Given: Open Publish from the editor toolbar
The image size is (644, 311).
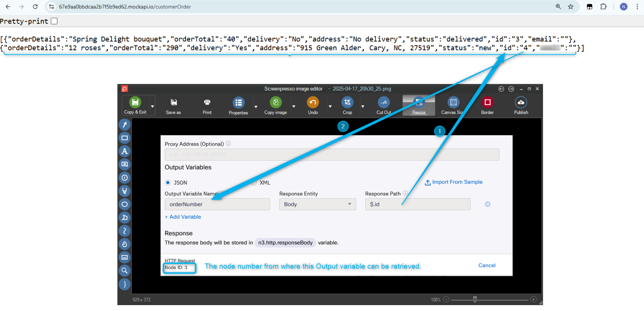Looking at the screenshot, I should tap(521, 103).
